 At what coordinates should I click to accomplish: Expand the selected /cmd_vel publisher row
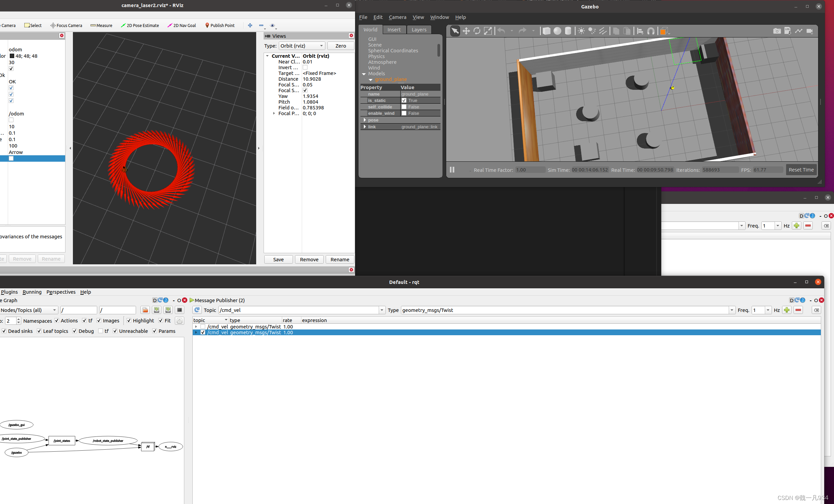point(196,333)
